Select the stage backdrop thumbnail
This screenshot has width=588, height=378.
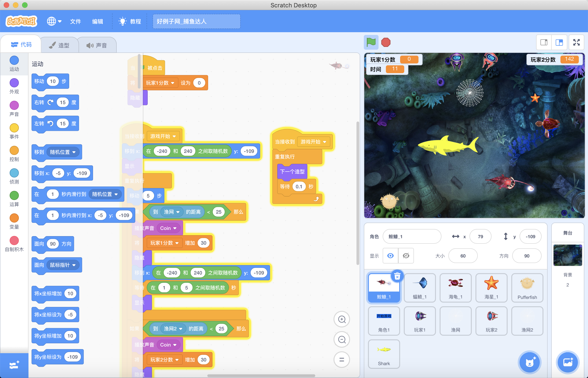567,255
